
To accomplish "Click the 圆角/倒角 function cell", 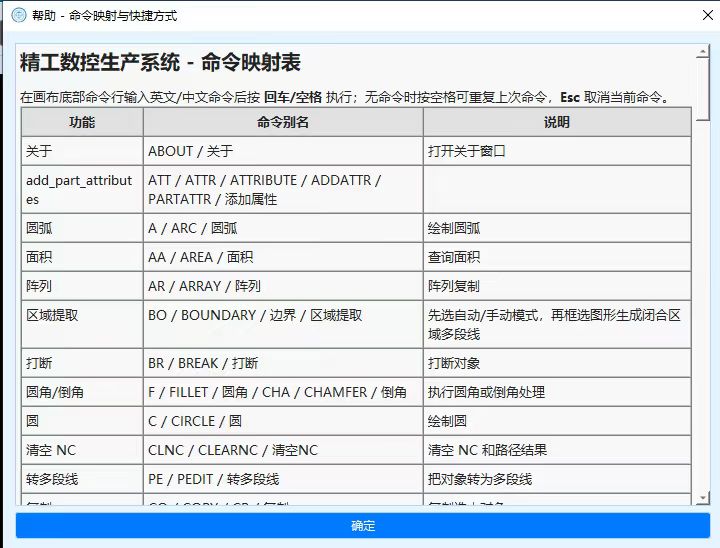I will (82, 392).
